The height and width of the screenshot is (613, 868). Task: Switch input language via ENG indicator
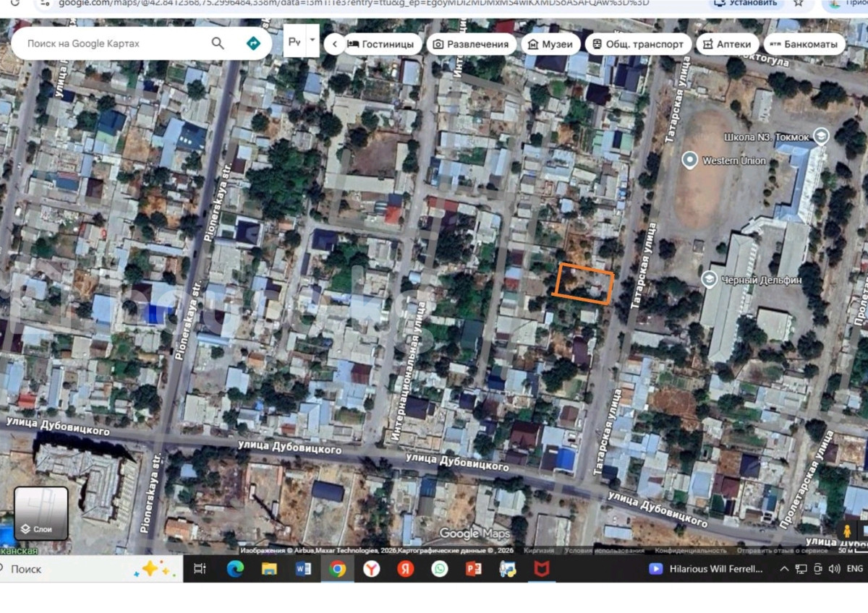point(854,569)
